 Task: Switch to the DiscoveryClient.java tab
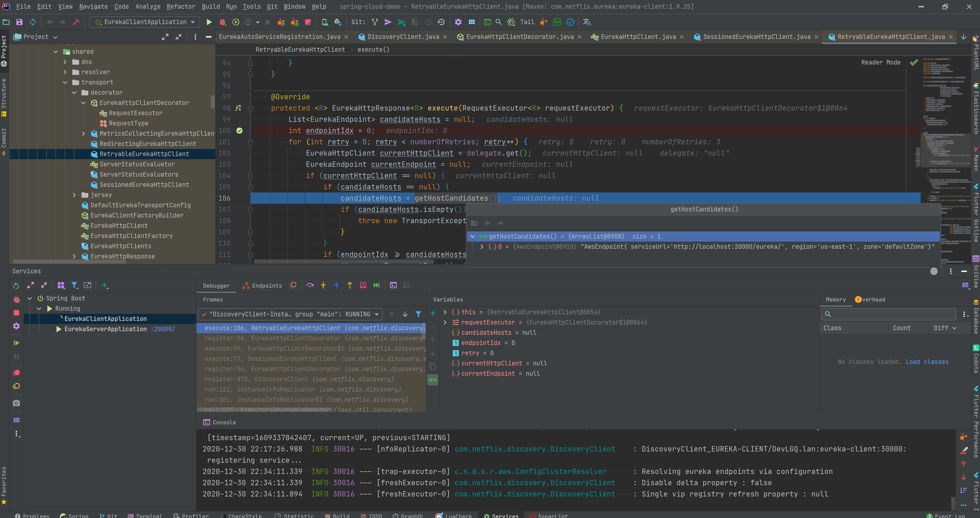403,37
